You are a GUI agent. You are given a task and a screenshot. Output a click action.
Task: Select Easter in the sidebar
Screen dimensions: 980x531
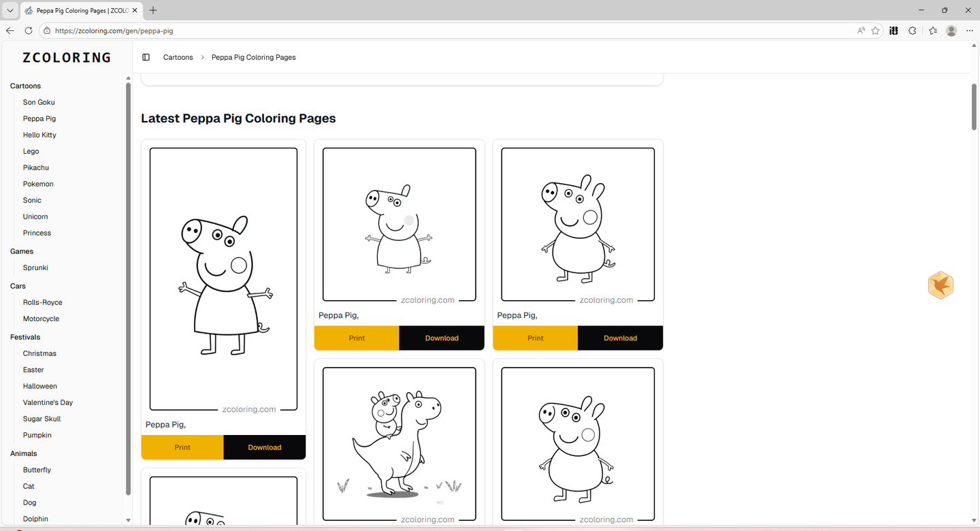[33, 370]
